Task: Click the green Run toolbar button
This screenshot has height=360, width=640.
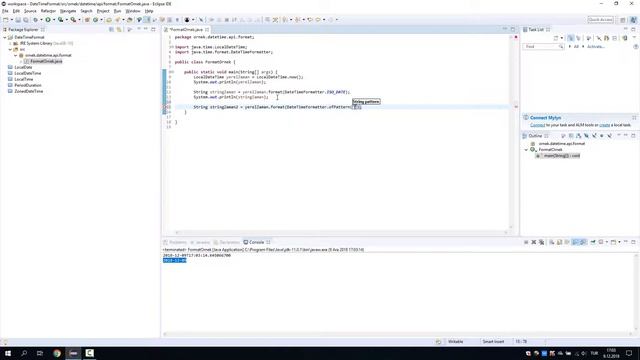Action: click(48, 20)
